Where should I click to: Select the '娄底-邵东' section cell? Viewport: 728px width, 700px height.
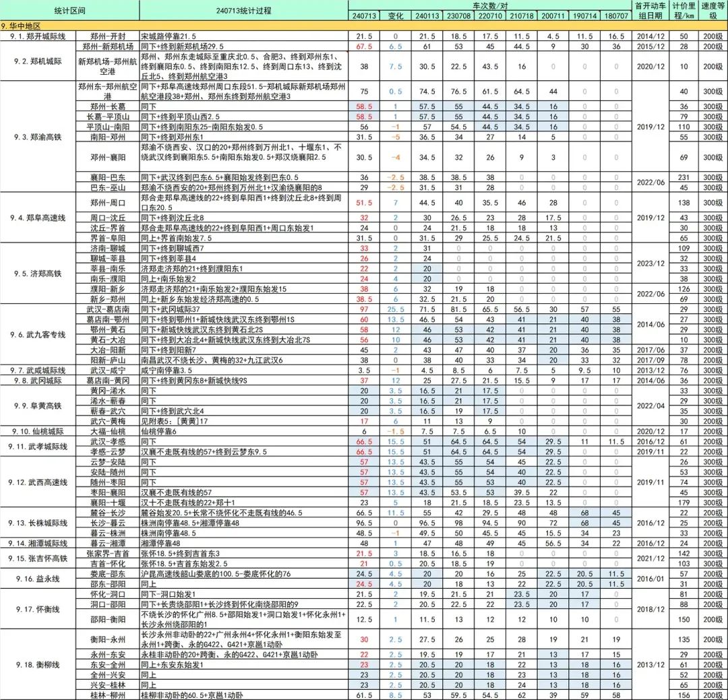click(x=108, y=574)
